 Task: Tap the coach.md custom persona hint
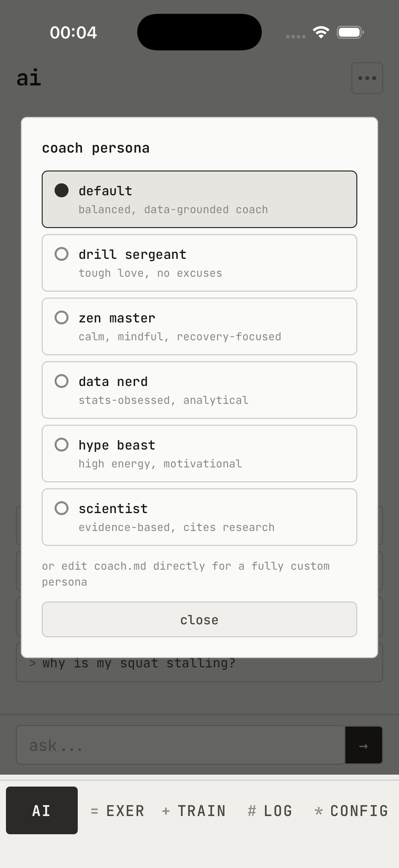[x=186, y=574]
